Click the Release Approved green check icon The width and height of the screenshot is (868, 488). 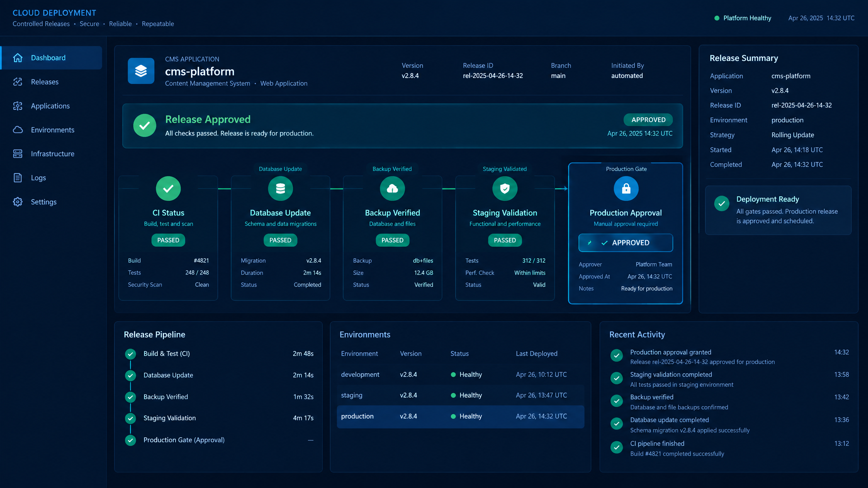pyautogui.click(x=145, y=125)
